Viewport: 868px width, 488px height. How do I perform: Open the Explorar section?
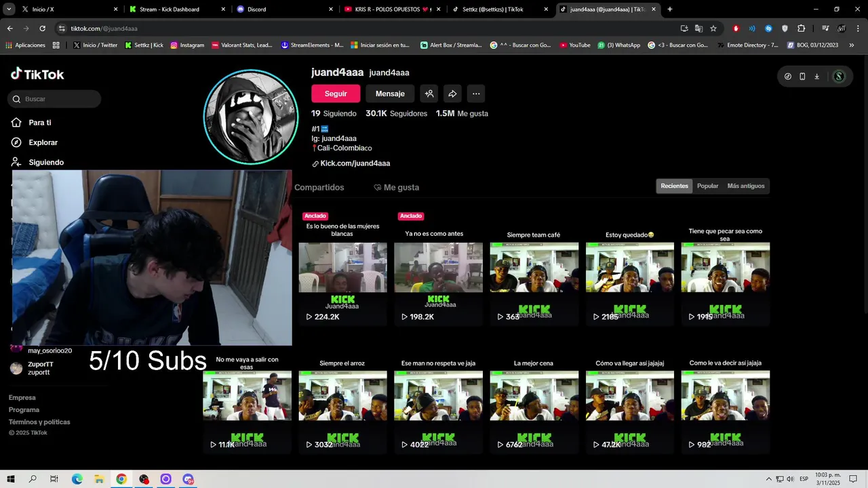(35, 142)
